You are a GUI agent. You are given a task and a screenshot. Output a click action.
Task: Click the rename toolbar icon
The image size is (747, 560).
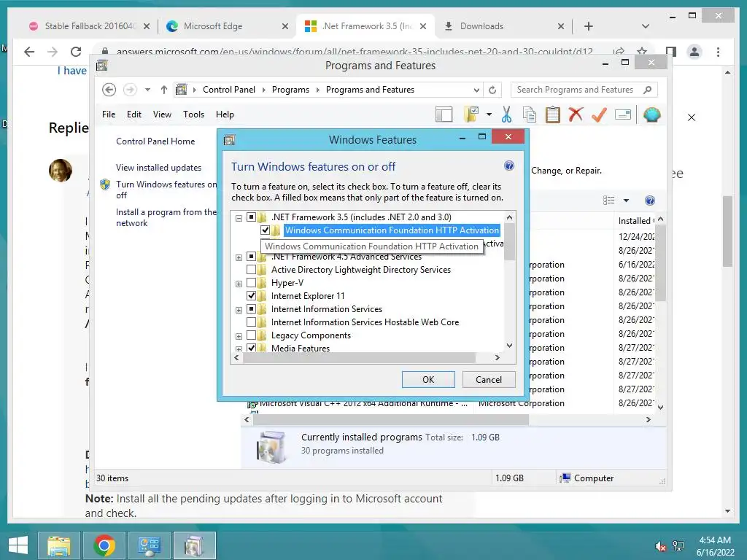click(x=623, y=114)
